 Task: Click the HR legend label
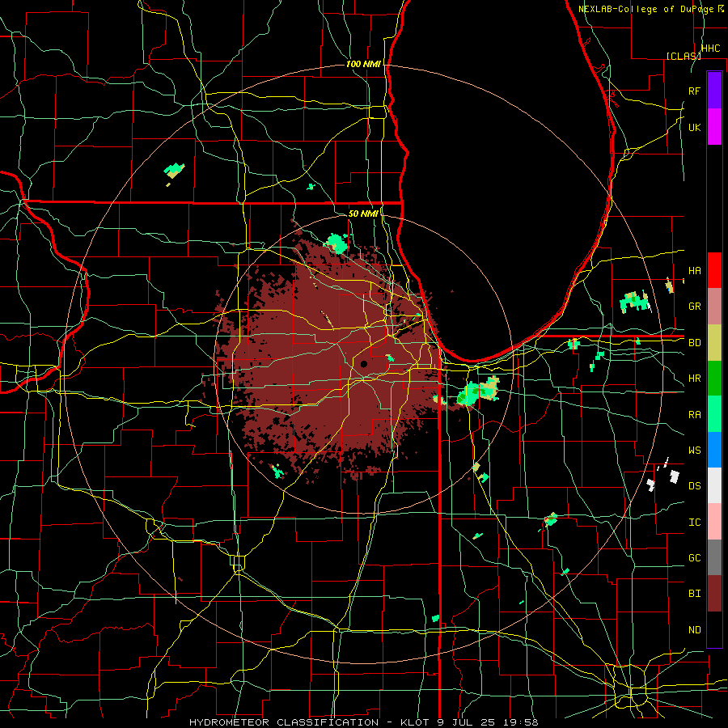(x=694, y=379)
